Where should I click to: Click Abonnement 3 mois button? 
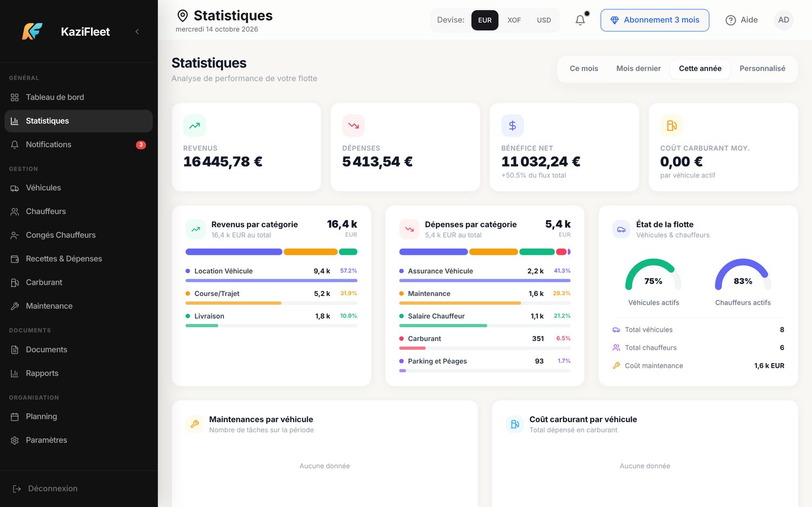(x=654, y=20)
